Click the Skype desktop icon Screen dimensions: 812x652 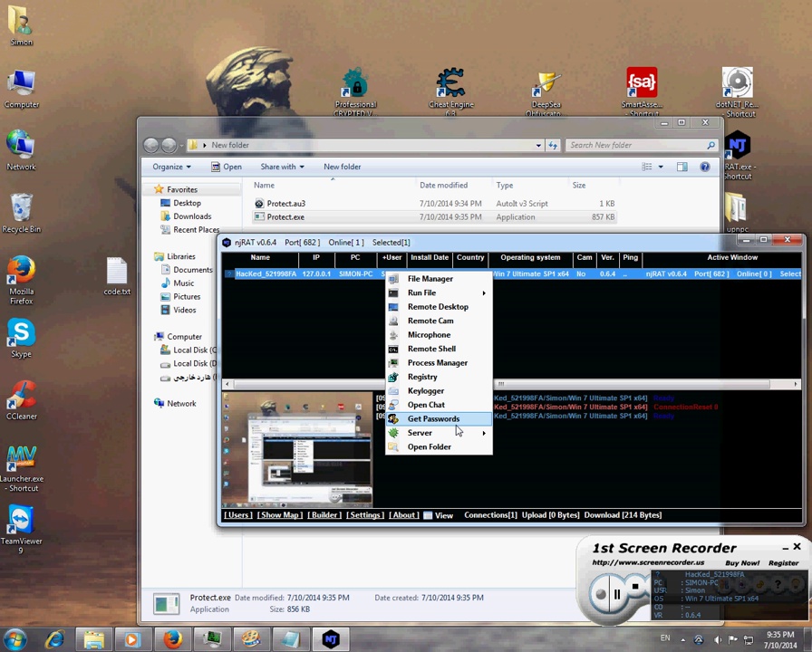(21, 335)
